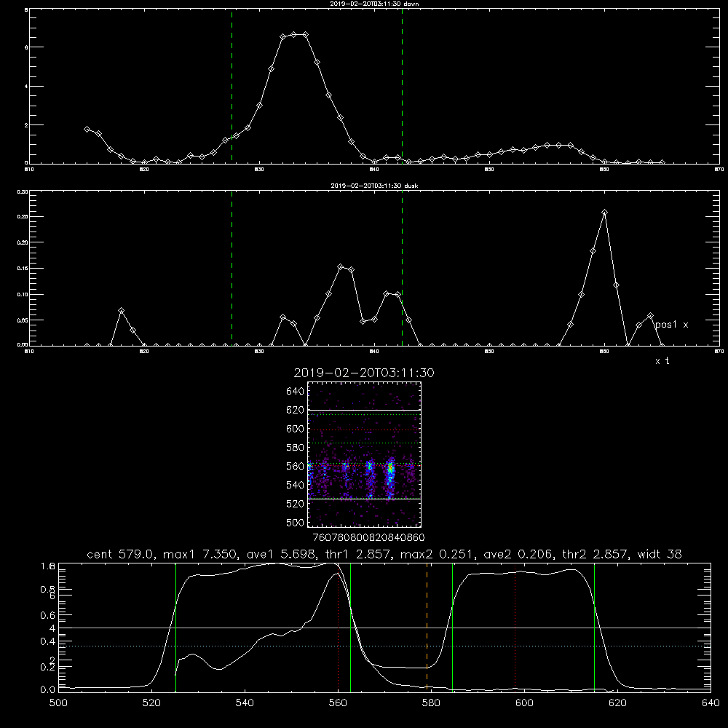Click the left green dashed line in dawn plot
Image resolution: width=728 pixels, height=728 pixels.
[x=232, y=86]
